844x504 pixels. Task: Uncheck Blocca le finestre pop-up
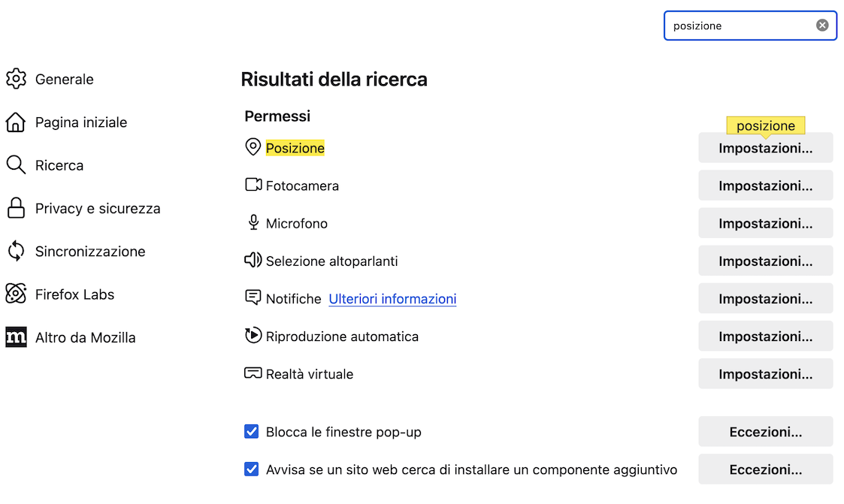point(252,432)
